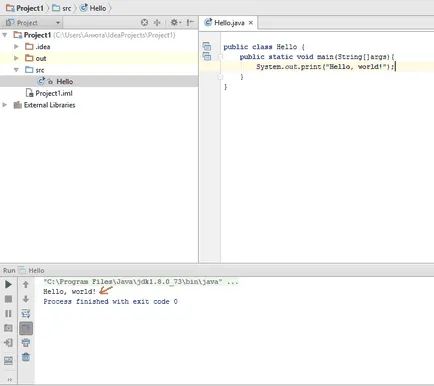This screenshot has width=434, height=386.
Task: Click the Exit icon in Run panel
Action: tap(8, 343)
